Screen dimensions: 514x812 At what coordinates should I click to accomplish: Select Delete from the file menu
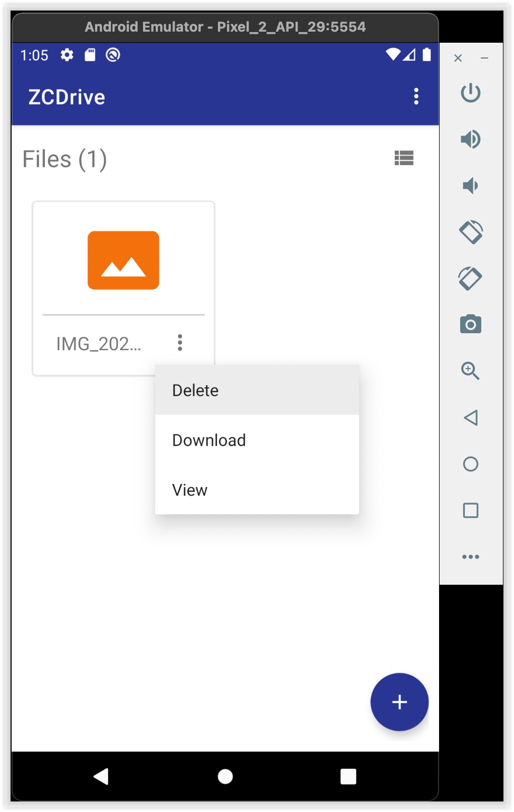195,390
